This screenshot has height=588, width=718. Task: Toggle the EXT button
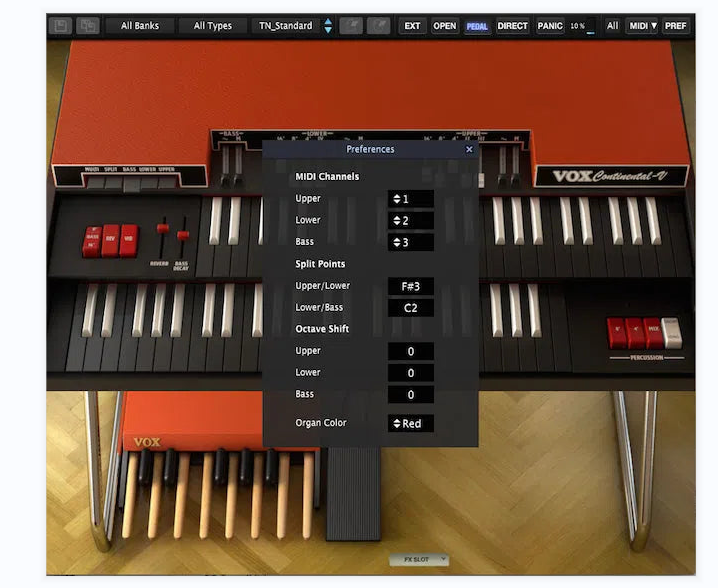(x=412, y=26)
